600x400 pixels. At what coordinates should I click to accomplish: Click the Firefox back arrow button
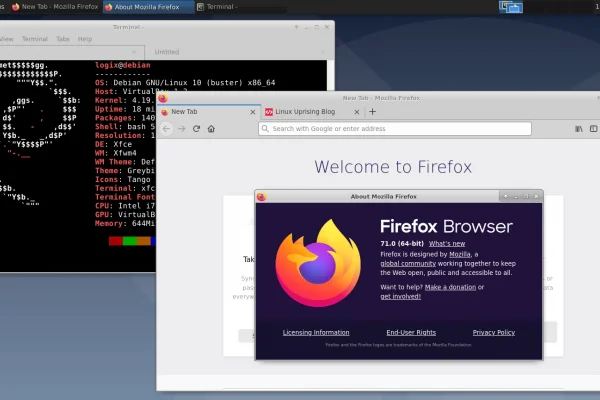(166, 129)
